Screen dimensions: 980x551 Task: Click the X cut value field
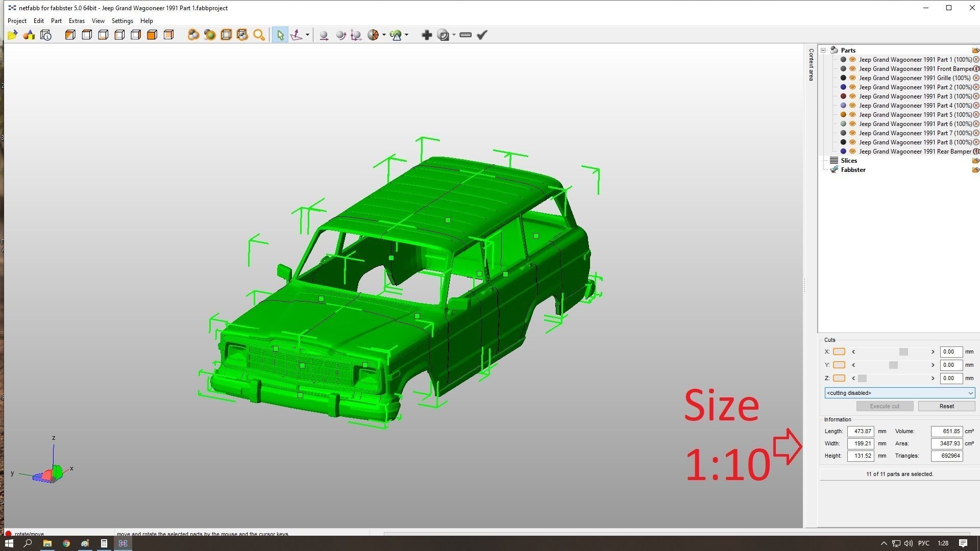pos(951,352)
